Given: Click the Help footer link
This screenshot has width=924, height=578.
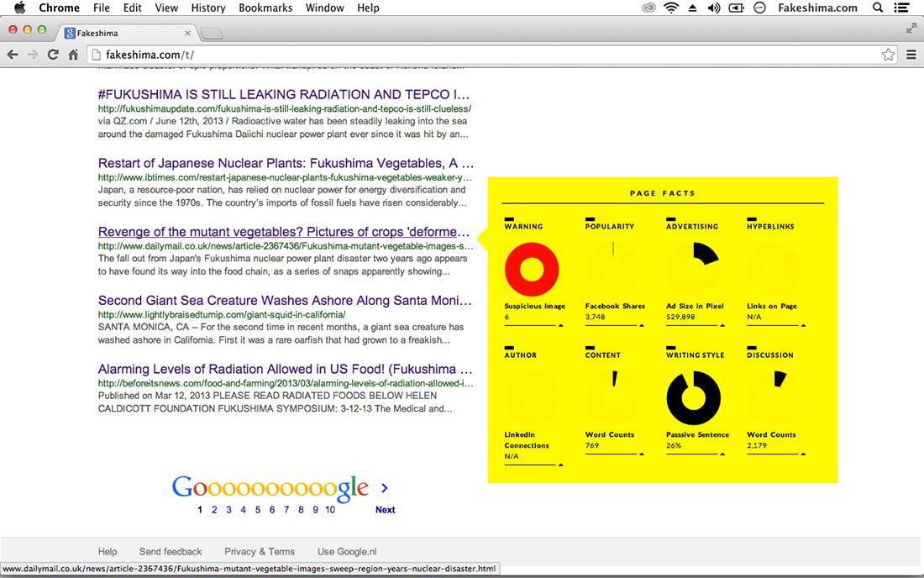Looking at the screenshot, I should 108,551.
